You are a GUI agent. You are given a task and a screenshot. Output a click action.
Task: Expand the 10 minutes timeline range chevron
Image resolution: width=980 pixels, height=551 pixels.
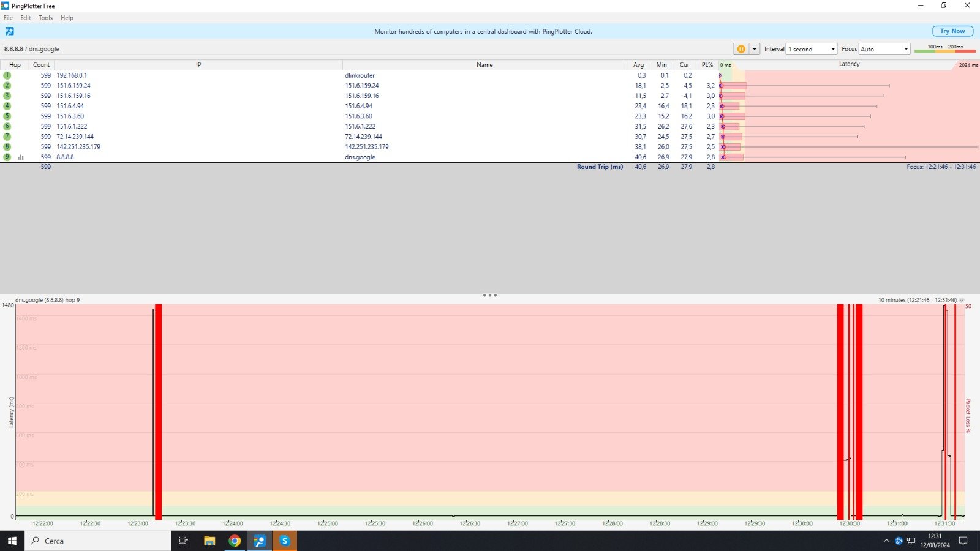962,300
